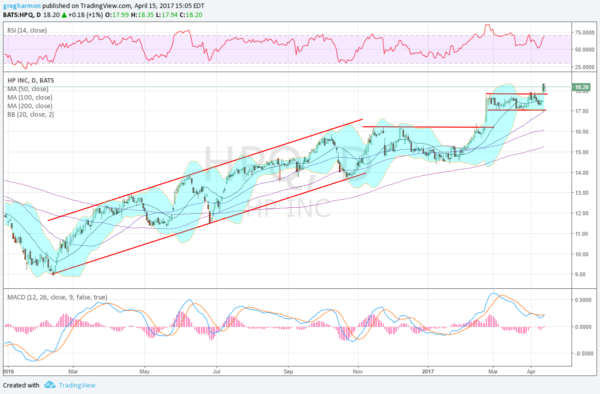Open the TradingView link at bottom
This screenshot has width=600, height=394.
77,385
